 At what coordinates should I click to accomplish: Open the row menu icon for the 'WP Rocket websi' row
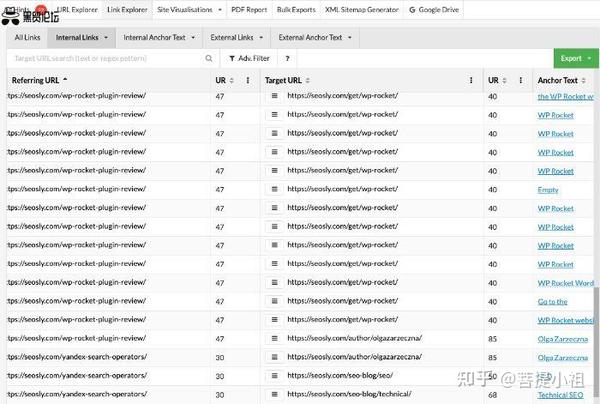(274, 319)
